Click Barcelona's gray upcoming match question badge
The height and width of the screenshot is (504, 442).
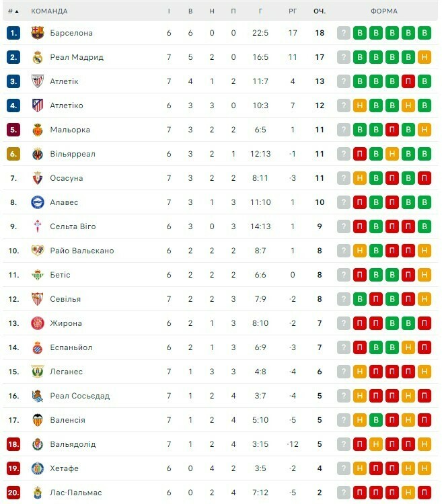pyautogui.click(x=344, y=33)
